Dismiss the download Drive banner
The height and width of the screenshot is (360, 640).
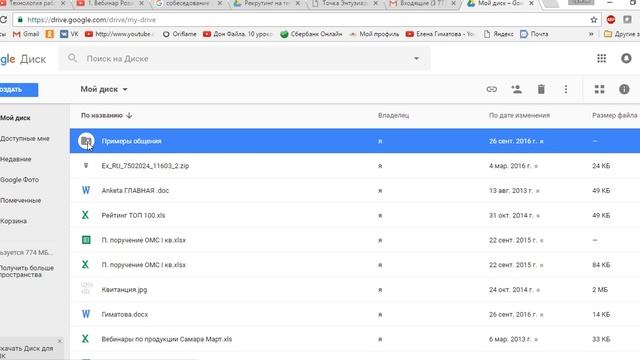[60, 341]
